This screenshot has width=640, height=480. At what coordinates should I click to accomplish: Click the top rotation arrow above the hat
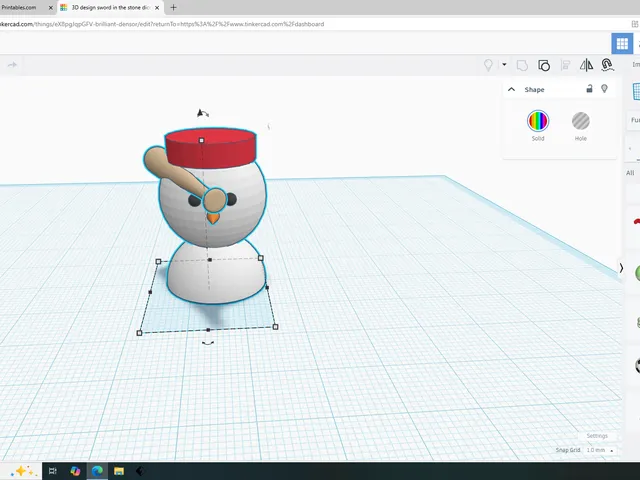pos(202,113)
